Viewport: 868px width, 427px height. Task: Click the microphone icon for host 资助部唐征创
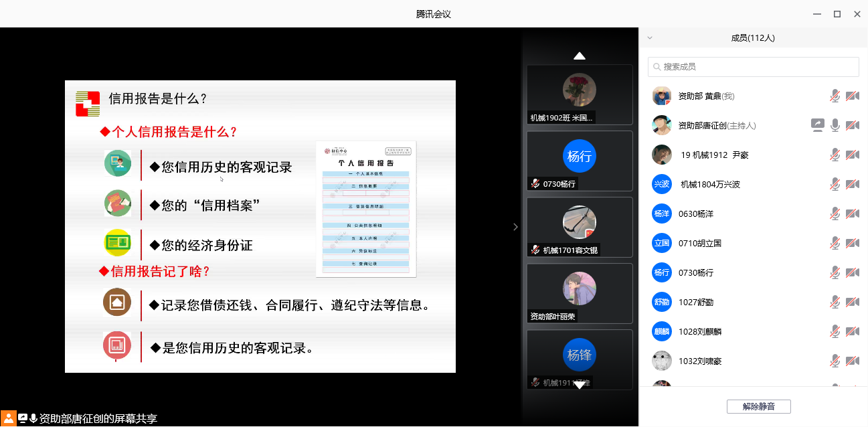coord(835,125)
